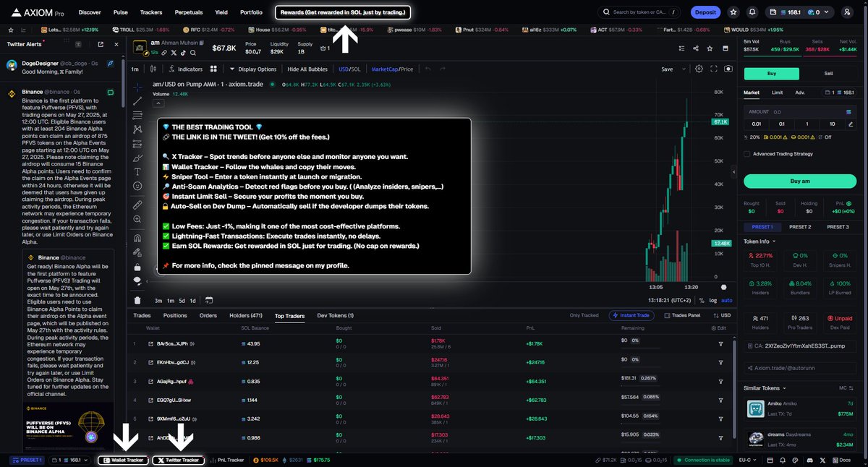Click the Buy am button
The width and height of the screenshot is (868, 467).
pyautogui.click(x=799, y=181)
